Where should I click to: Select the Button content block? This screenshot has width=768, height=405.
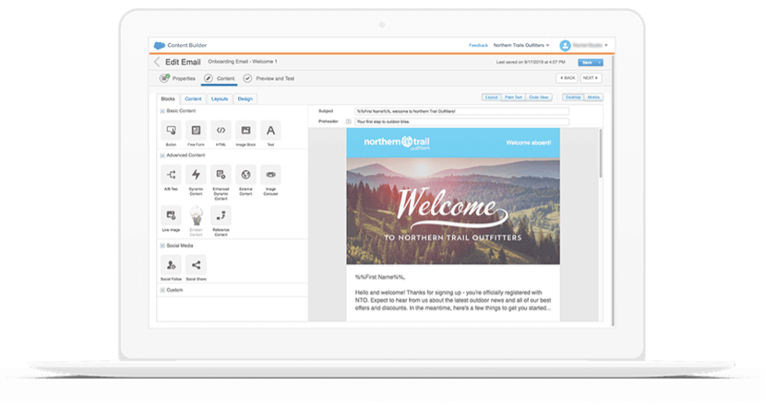pyautogui.click(x=171, y=131)
